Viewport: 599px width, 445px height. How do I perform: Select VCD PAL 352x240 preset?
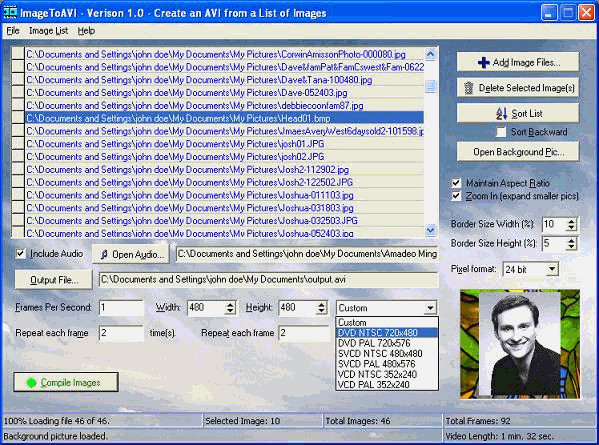pyautogui.click(x=387, y=385)
